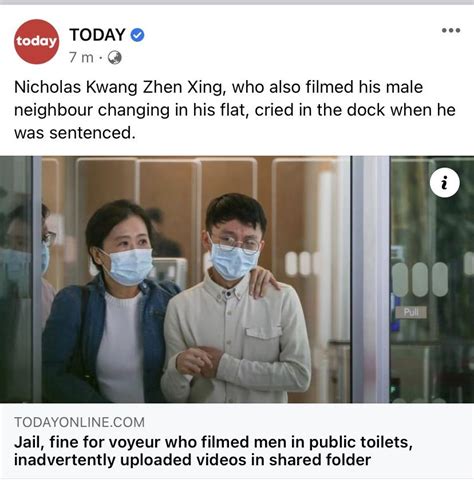Open the TODAY page name link
This screenshot has height=483, width=474.
point(97,35)
